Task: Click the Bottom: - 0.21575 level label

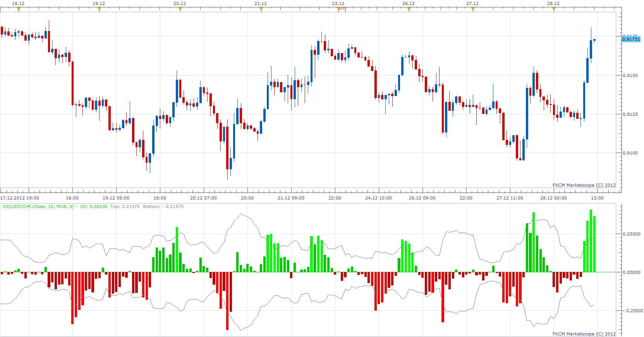Action: [x=163, y=206]
